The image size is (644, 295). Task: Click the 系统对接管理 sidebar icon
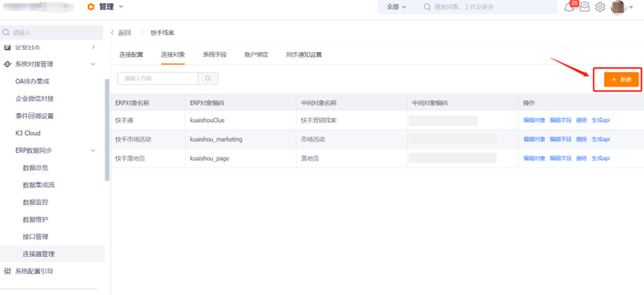tap(7, 64)
